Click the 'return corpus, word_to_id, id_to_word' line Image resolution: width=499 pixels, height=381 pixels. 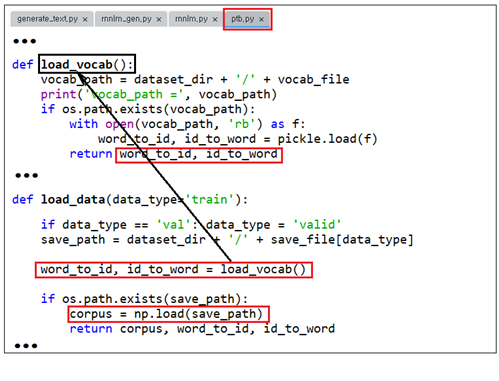(202, 329)
